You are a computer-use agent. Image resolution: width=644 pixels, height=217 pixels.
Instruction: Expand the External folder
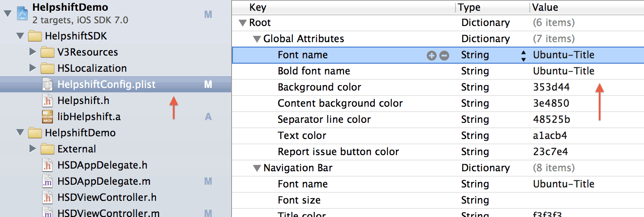[x=32, y=149]
